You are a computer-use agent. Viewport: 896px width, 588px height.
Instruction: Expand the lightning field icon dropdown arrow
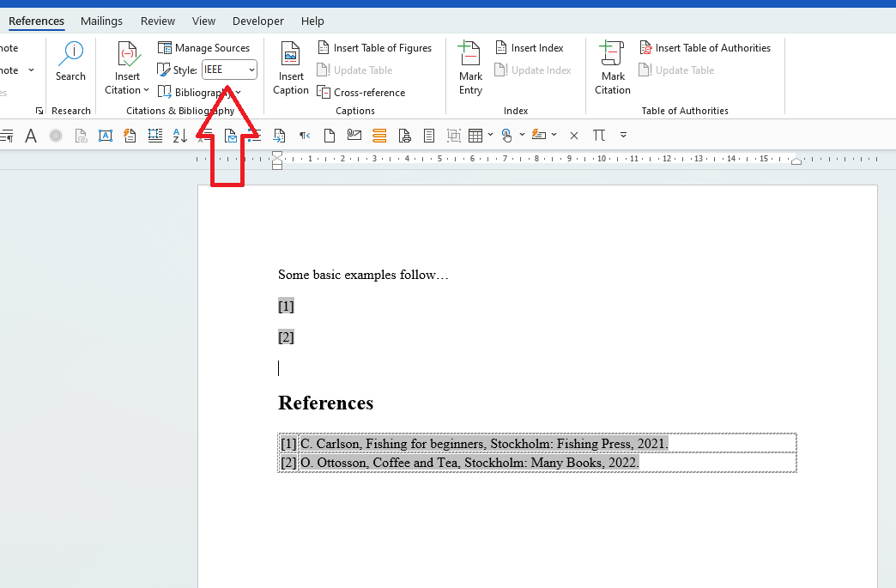point(554,136)
